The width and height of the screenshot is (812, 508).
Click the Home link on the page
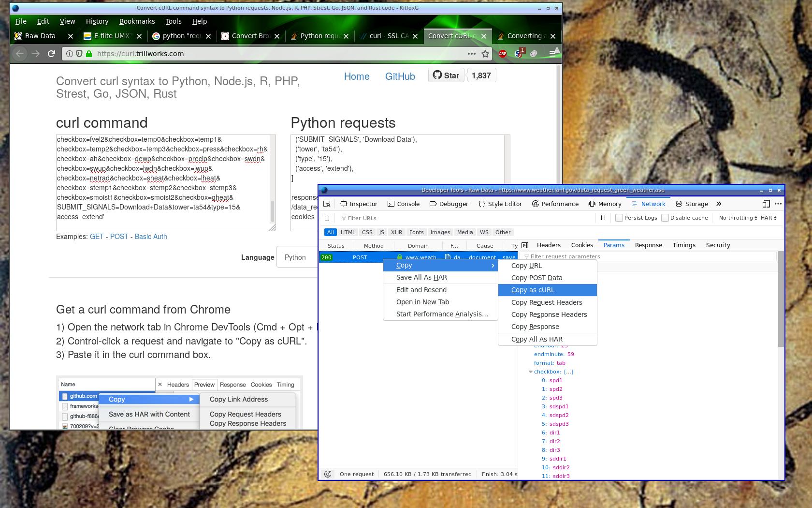point(357,76)
